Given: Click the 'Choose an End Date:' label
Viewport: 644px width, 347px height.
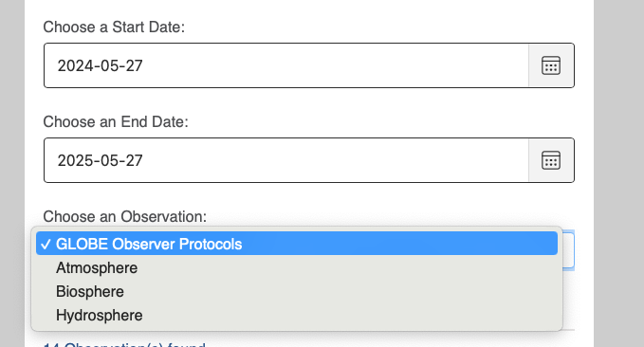Looking at the screenshot, I should (x=116, y=122).
